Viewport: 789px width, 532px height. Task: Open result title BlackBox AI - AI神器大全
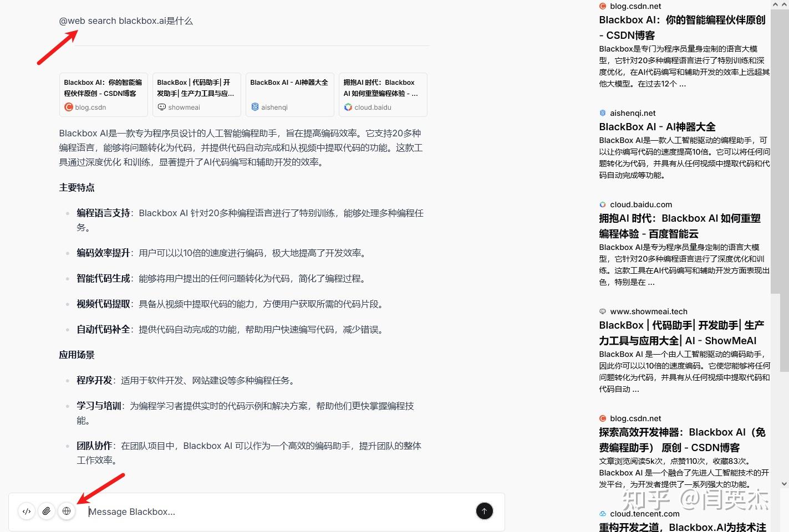coord(657,127)
